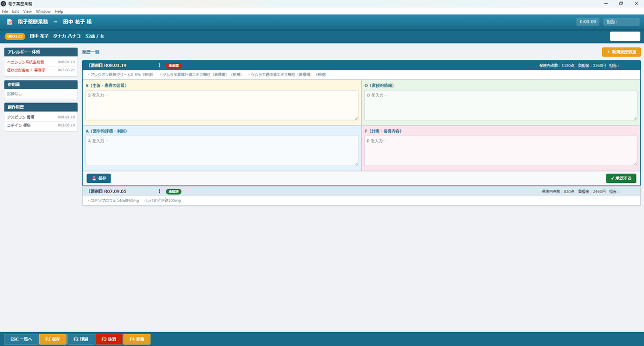Click the F4 更新 function key button
The width and height of the screenshot is (644, 346).
(137, 339)
